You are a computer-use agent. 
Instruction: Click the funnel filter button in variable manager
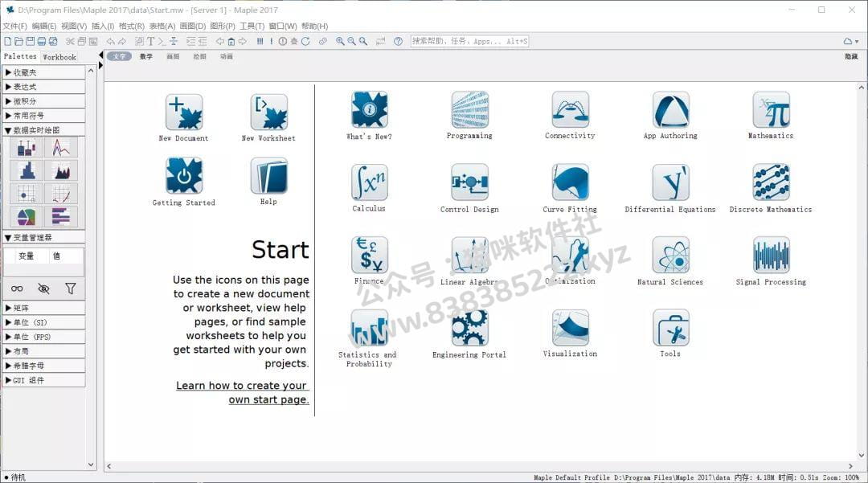70,289
